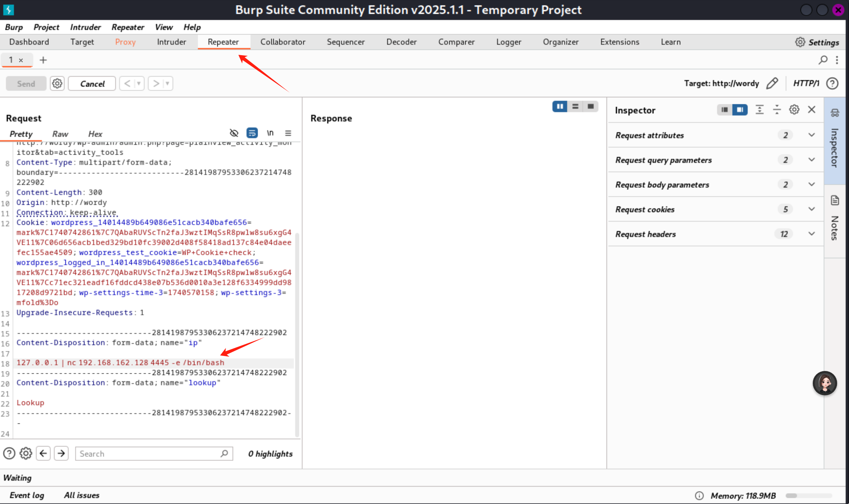Switch response layout to side-by-side view

(x=559, y=107)
